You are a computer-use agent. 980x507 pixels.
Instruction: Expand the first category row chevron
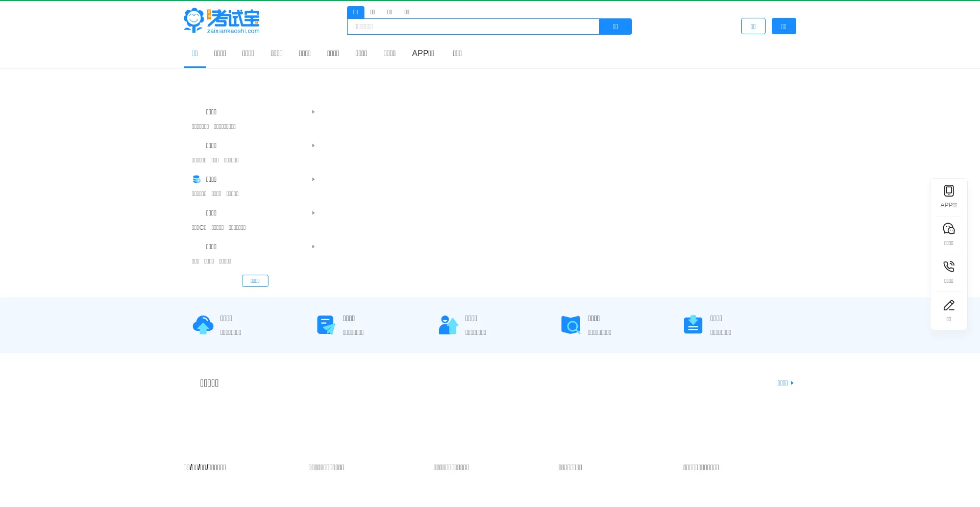coord(313,112)
